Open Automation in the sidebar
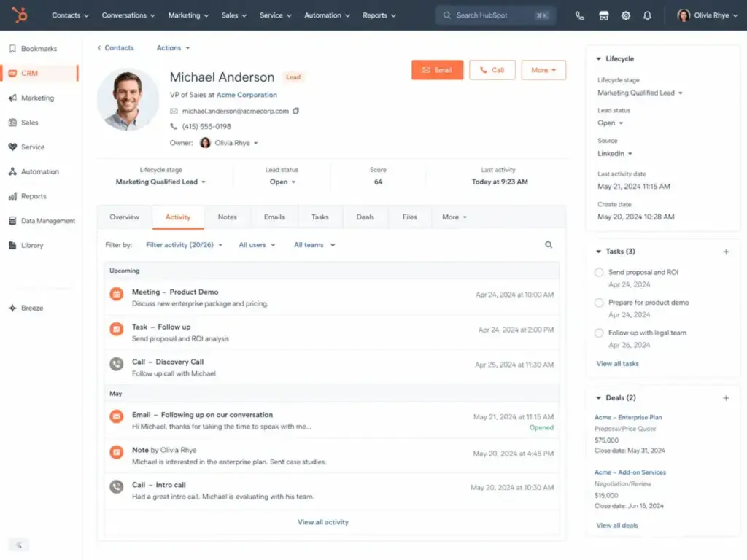 39,171
